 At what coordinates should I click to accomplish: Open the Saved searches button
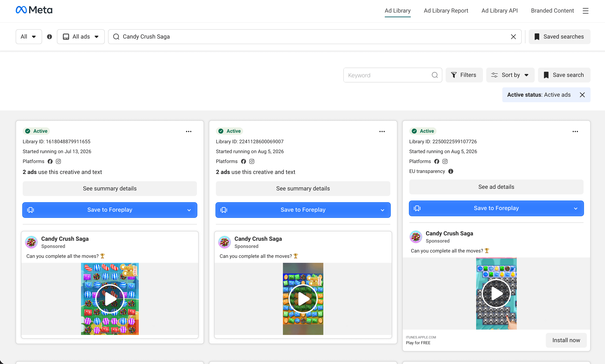pyautogui.click(x=559, y=37)
